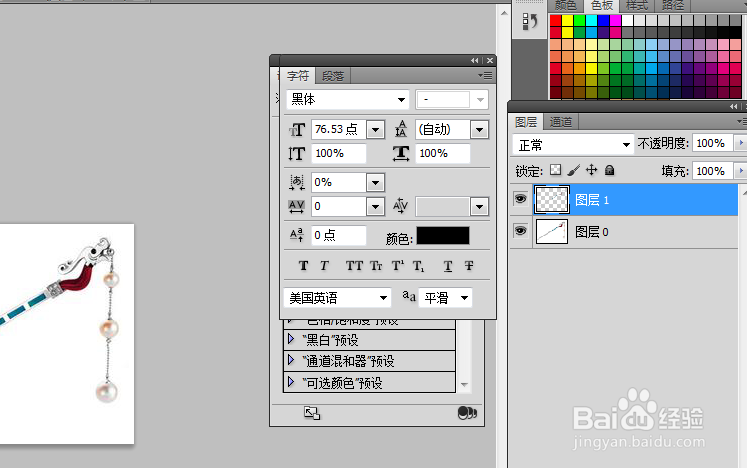Image resolution: width=747 pixels, height=468 pixels.
Task: Click the vertical scale 100% field
Action: point(338,153)
